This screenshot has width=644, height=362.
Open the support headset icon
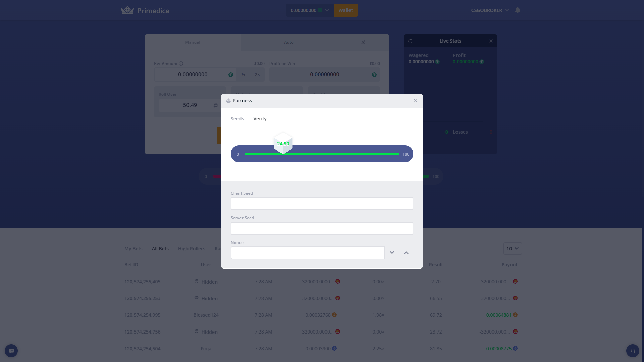click(x=633, y=351)
